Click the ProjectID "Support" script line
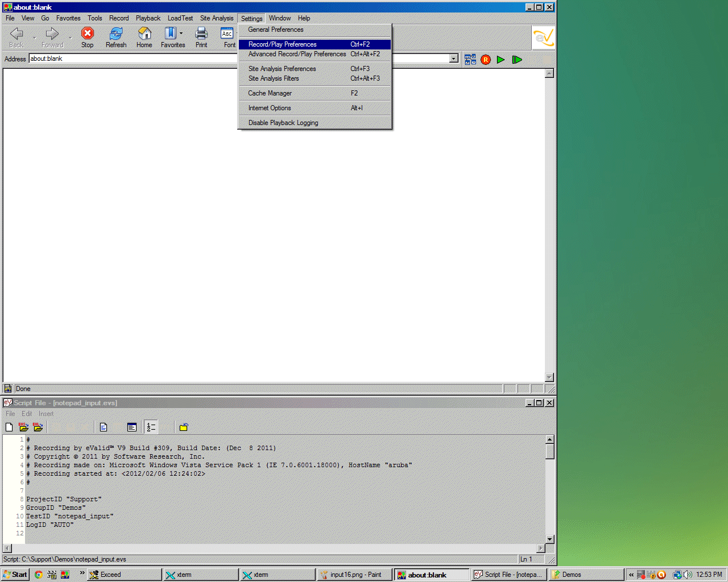The width and height of the screenshot is (728, 582). coord(64,499)
